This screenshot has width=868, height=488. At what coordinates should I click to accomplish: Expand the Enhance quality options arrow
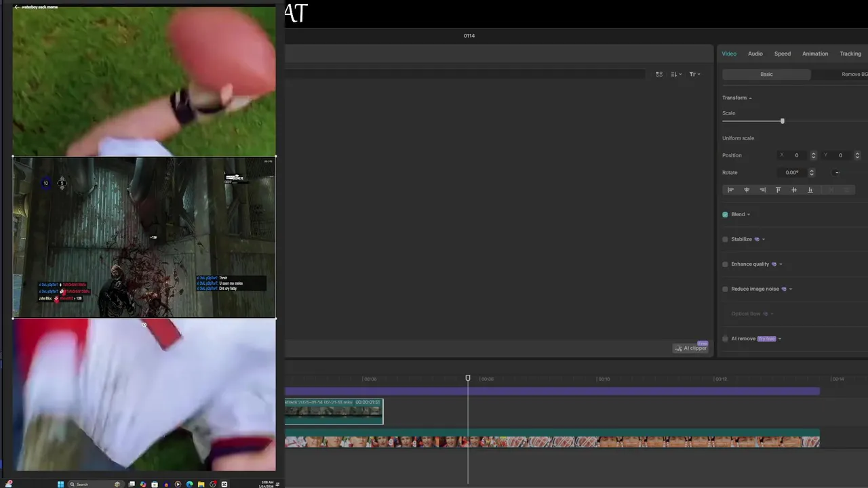click(x=781, y=264)
